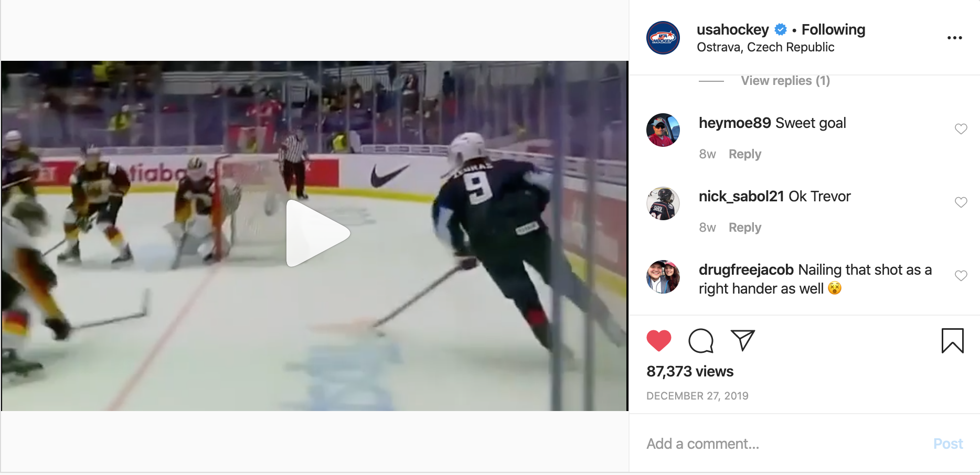
Task: Open the usahockey username link
Action: [x=733, y=29]
